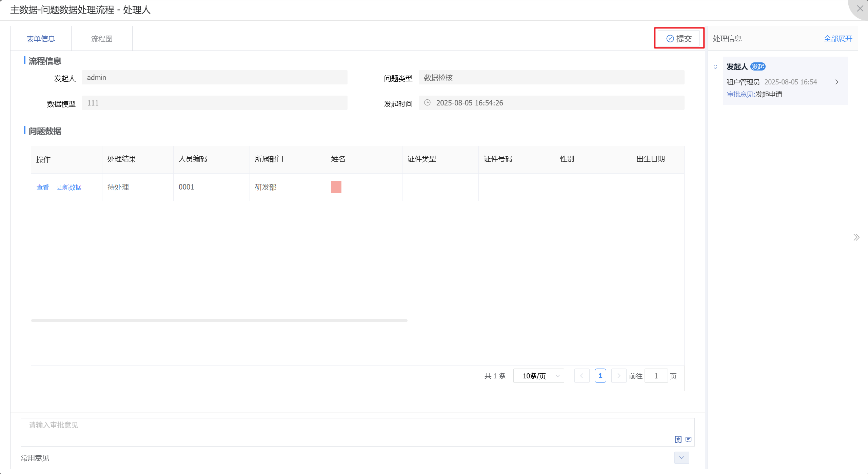This screenshot has width=868, height=474.
Task: Click the clock icon in 发起时间 field
Action: pos(427,103)
